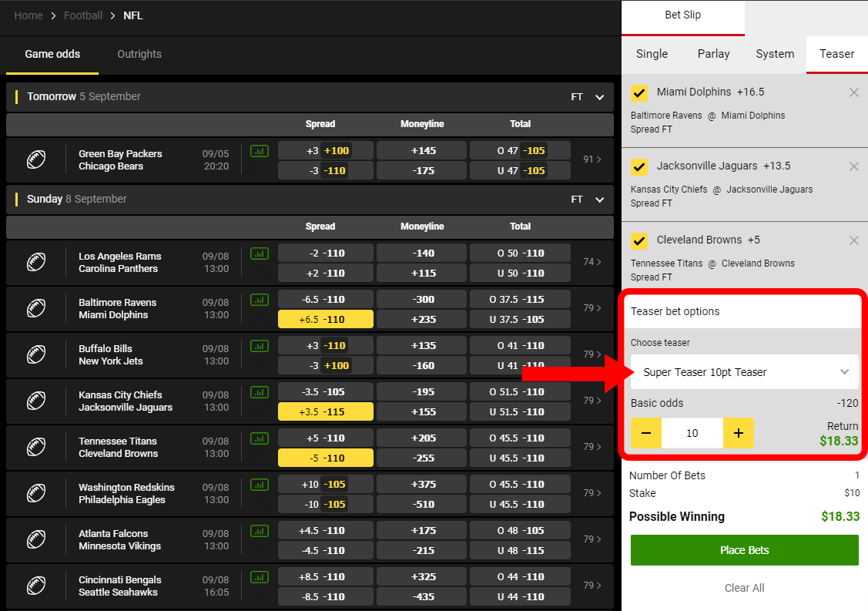Increase stake with plus button
868x611 pixels.
[x=739, y=433]
